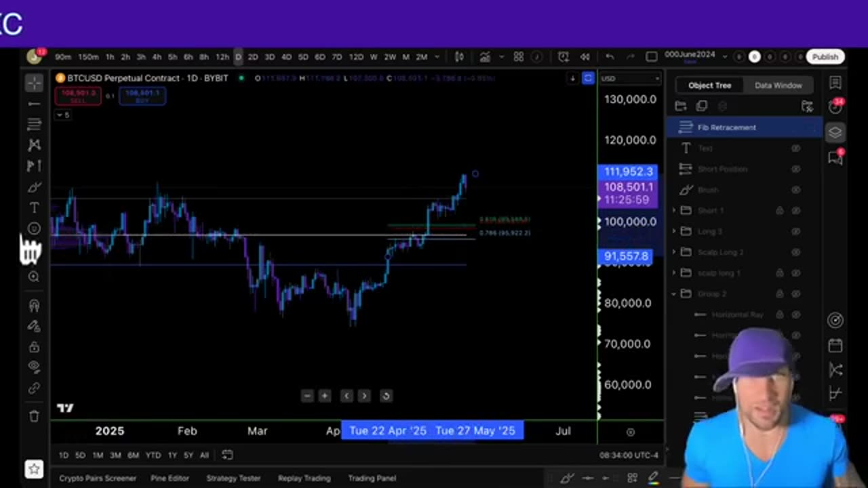Screen dimensions: 868x488
Task: Open the Crypto Pairs Screener tab
Action: pos(98,478)
